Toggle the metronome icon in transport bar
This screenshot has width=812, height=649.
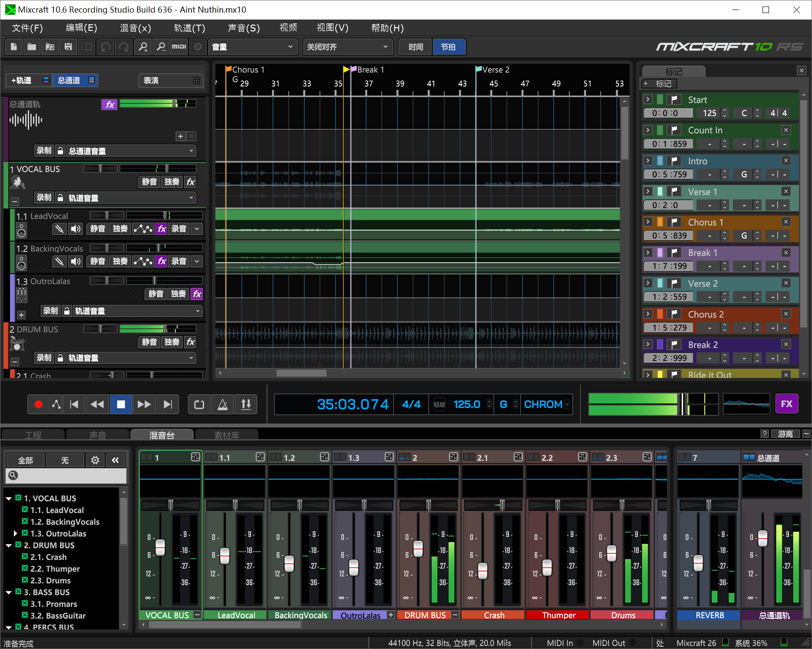pos(223,404)
